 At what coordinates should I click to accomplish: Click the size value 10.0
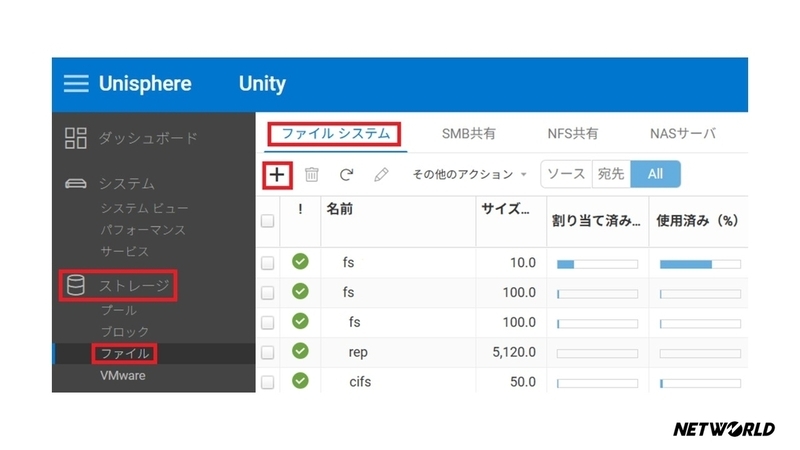523,263
